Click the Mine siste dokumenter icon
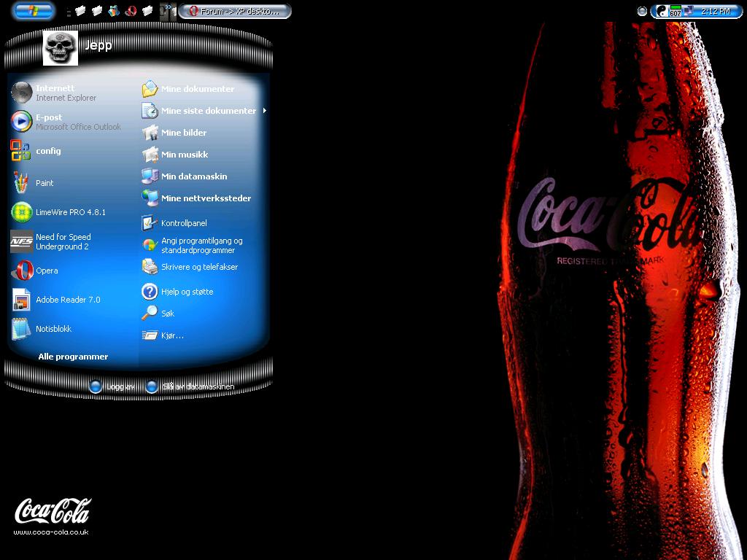 pos(150,111)
